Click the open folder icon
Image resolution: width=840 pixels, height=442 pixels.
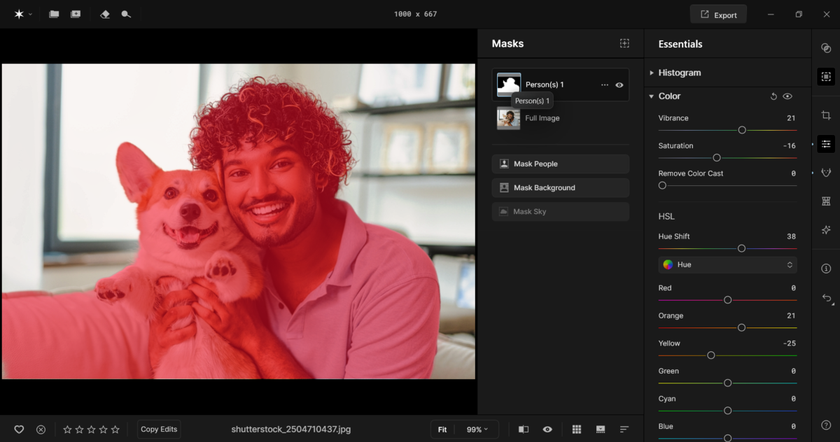click(x=54, y=14)
